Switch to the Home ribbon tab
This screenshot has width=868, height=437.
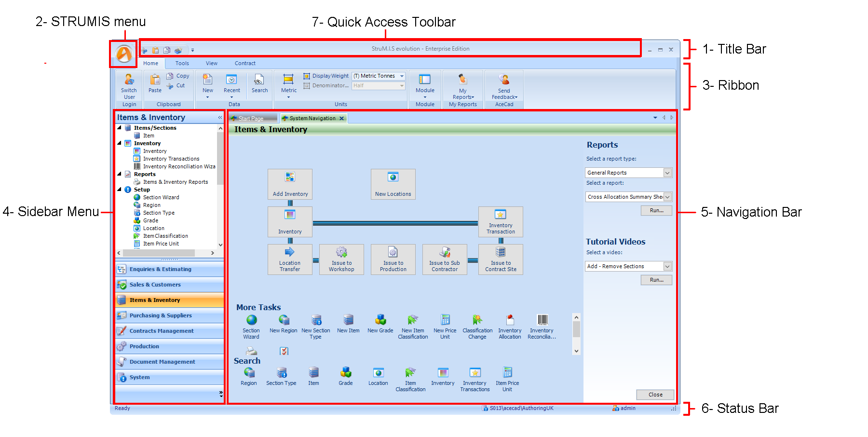pos(150,63)
